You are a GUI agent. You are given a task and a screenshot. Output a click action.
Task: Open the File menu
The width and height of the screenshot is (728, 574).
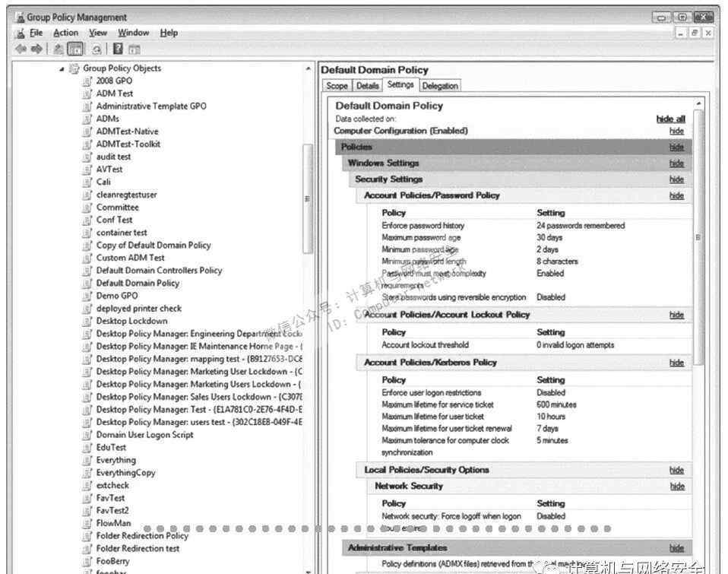pos(36,33)
